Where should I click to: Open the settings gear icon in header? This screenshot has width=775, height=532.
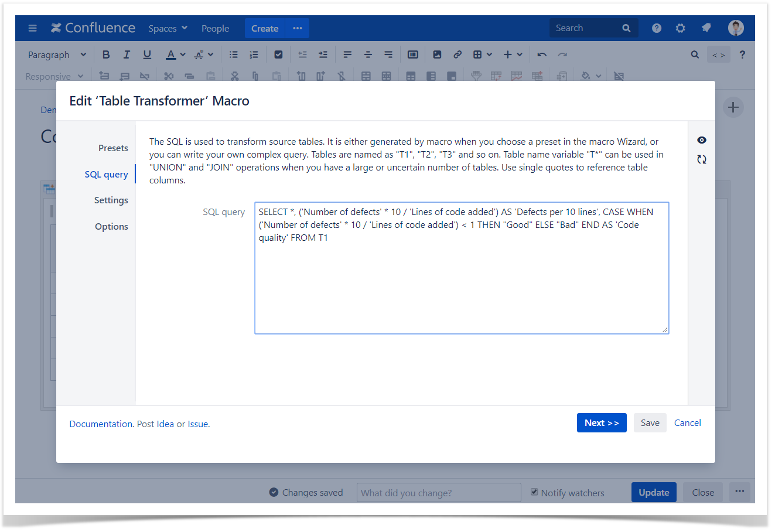coord(680,28)
